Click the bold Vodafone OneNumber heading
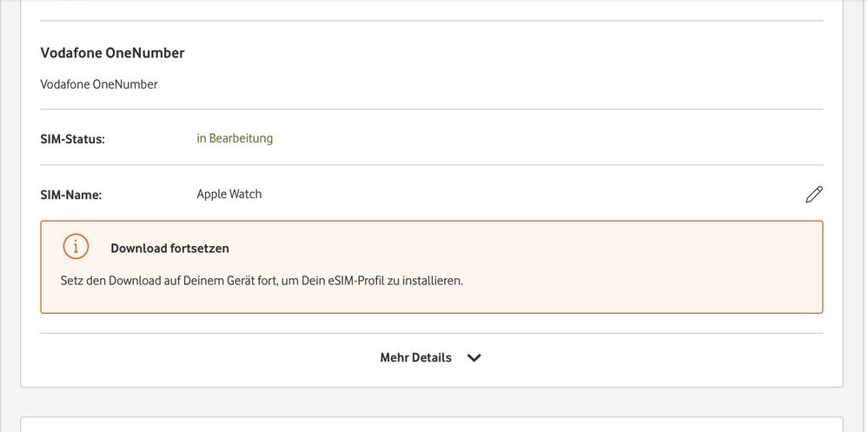Viewport: 868px width, 432px height. pos(112,53)
